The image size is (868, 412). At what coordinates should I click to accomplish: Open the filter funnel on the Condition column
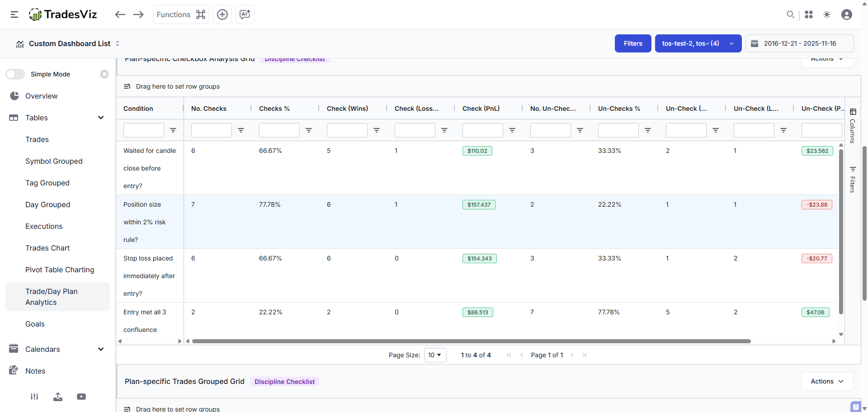[173, 130]
